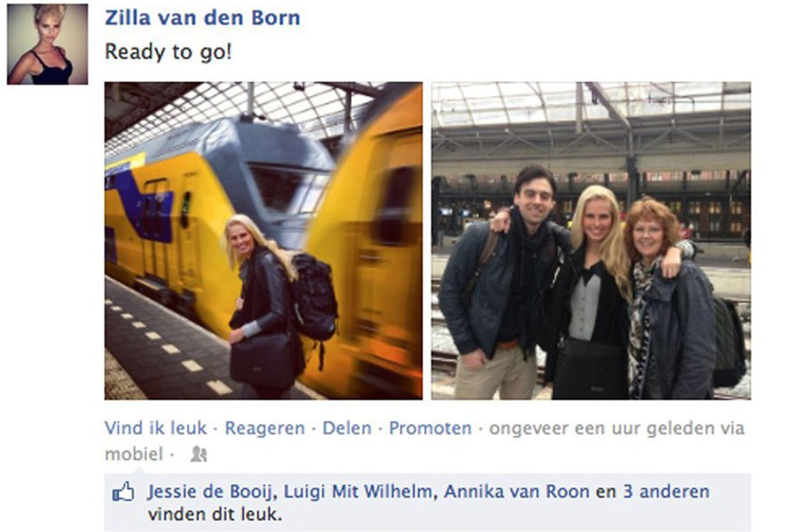Open the photo with the yellow train
798x532 pixels.
pyautogui.click(x=264, y=241)
